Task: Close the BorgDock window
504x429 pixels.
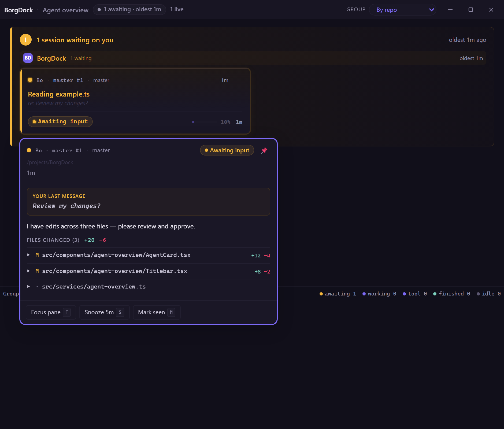Action: pyautogui.click(x=491, y=10)
